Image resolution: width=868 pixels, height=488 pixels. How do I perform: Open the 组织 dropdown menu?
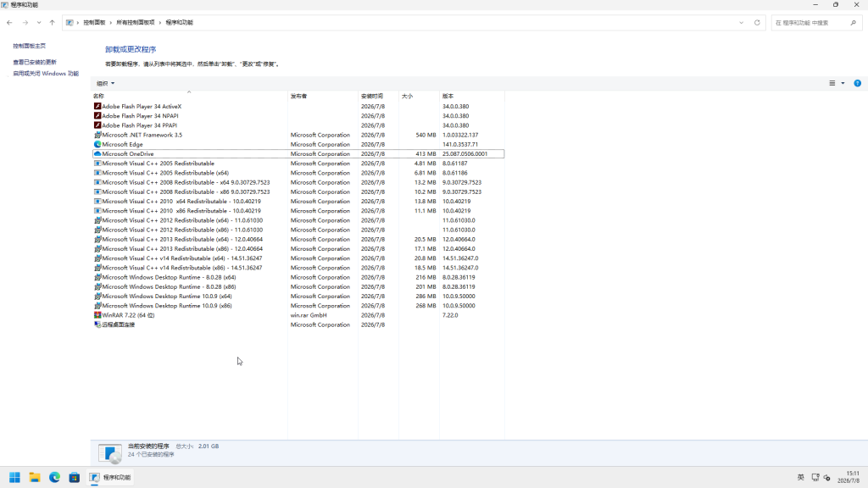(105, 84)
